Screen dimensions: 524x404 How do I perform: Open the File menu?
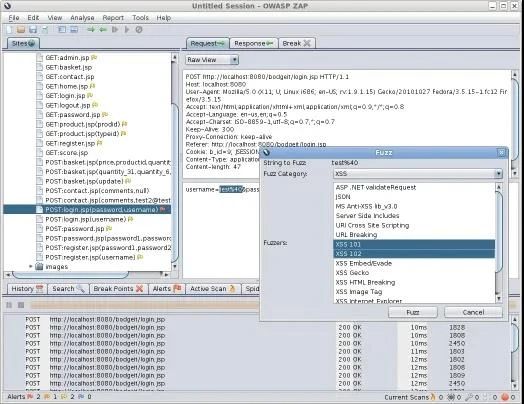(x=14, y=18)
